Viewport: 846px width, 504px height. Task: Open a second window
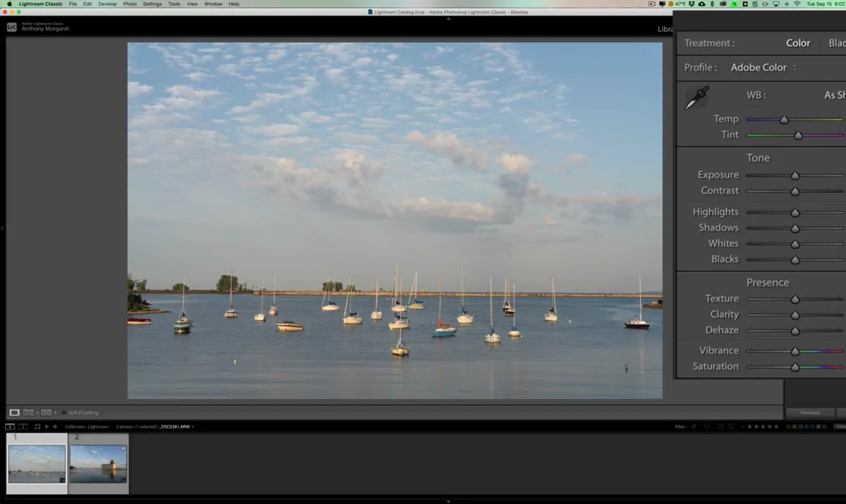tap(22, 426)
